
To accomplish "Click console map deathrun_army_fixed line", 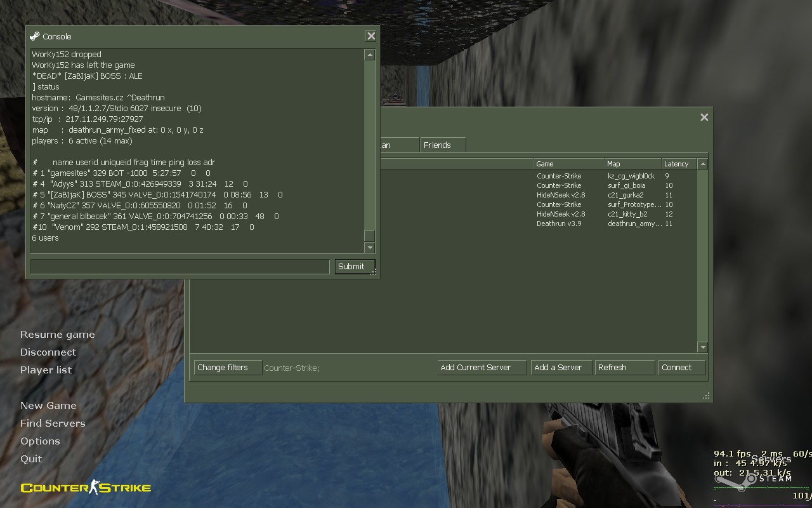I will point(117,130).
